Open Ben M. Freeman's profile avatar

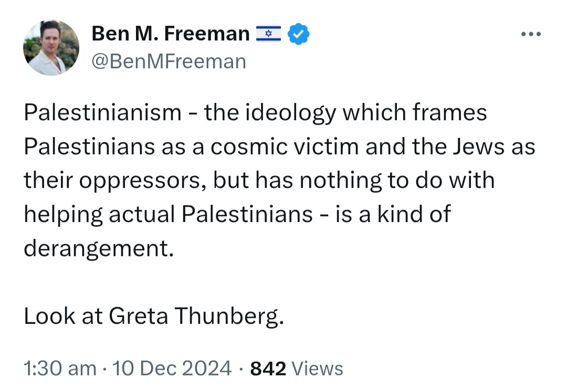[x=51, y=47]
